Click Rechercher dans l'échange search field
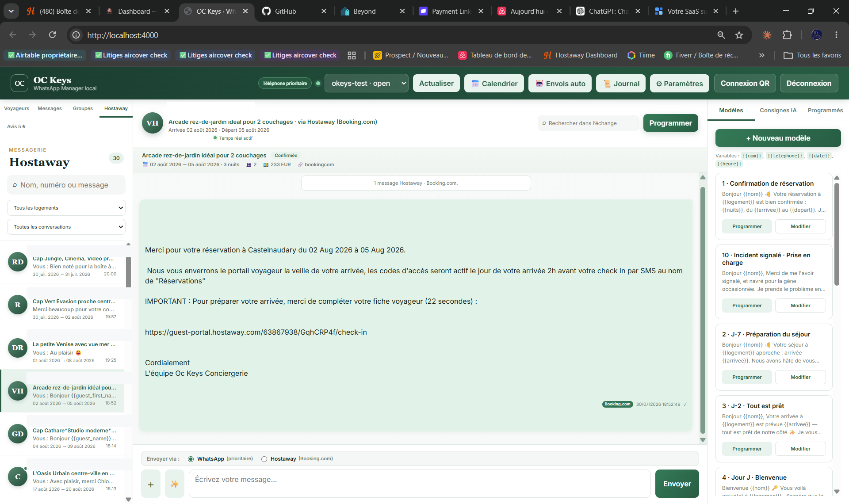Viewport: 849px width, 504px height. (588, 123)
